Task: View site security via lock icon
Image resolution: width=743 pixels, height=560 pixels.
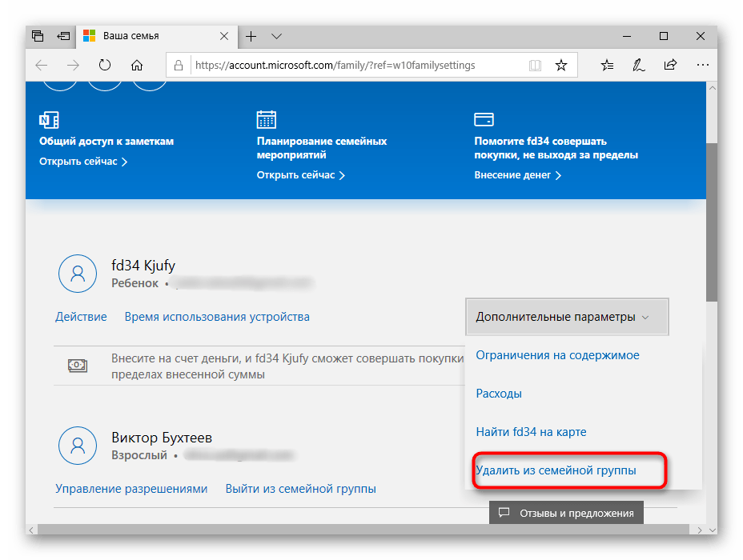Action: click(x=178, y=65)
